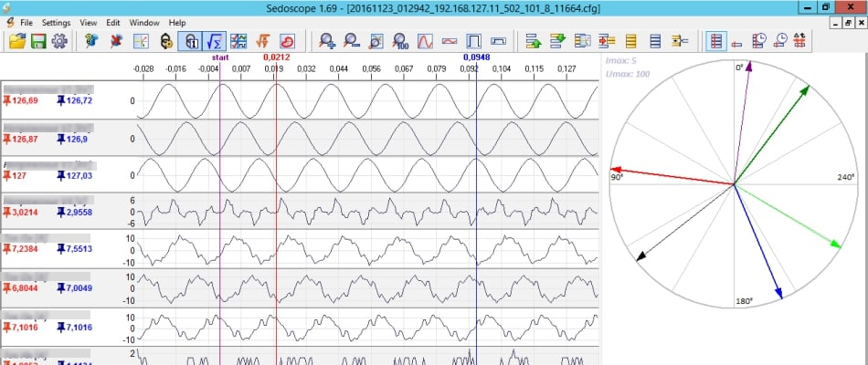This screenshot has height=365, width=868.
Task: Click the zoom in magnifier icon
Action: coord(327,41)
